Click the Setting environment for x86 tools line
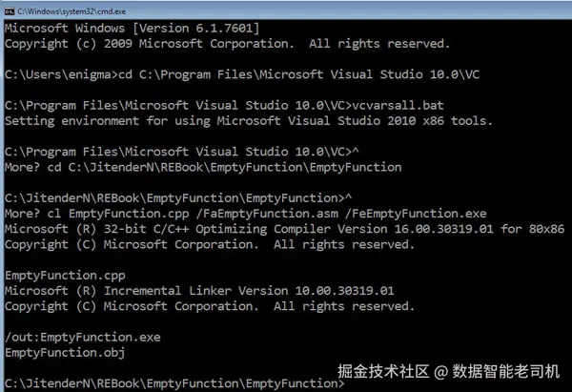The width and height of the screenshot is (572, 392). tap(249, 121)
